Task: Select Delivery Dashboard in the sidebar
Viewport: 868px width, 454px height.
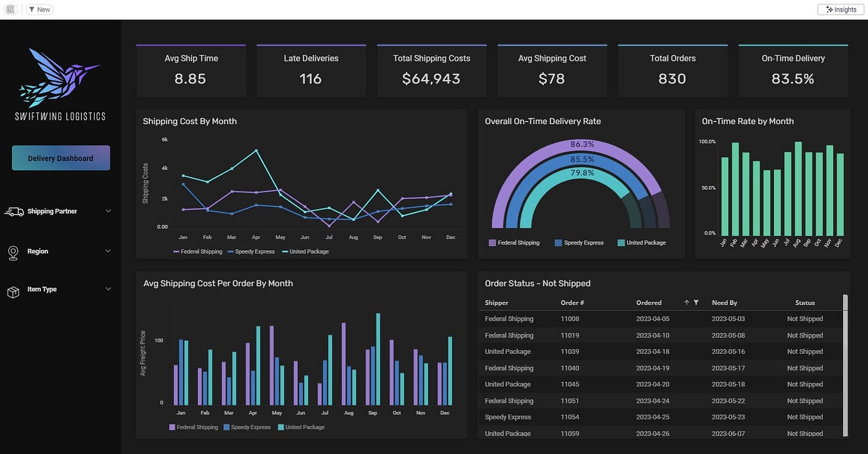Action: [61, 157]
